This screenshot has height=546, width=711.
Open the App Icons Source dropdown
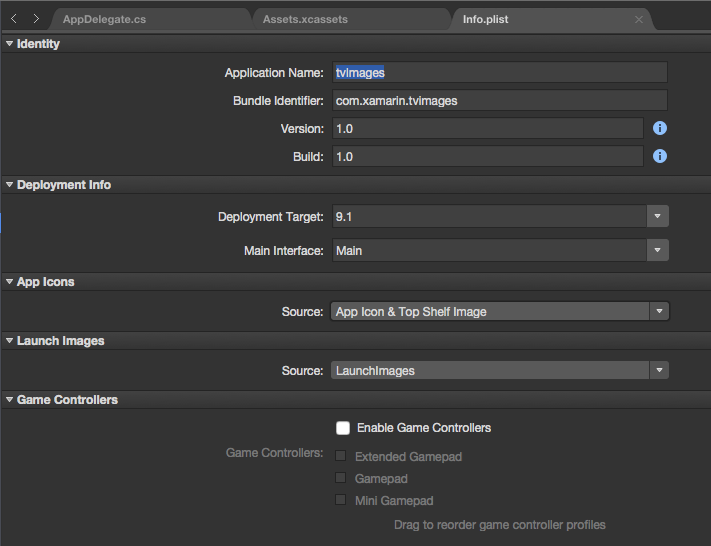[x=658, y=312]
